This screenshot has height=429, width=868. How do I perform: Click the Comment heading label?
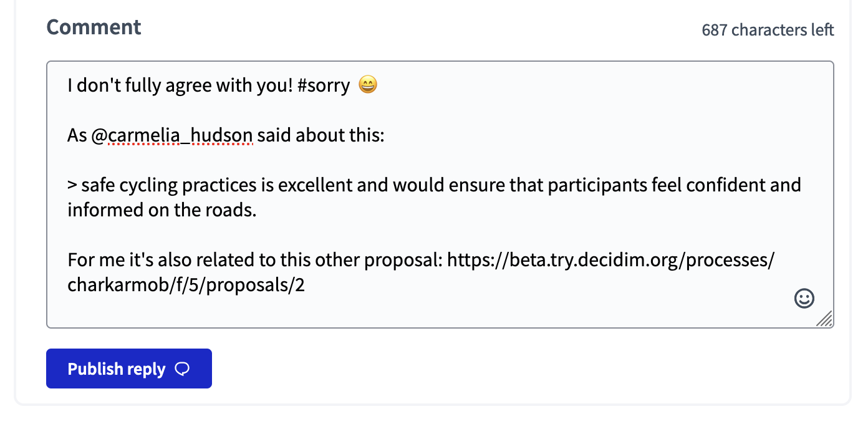point(93,27)
